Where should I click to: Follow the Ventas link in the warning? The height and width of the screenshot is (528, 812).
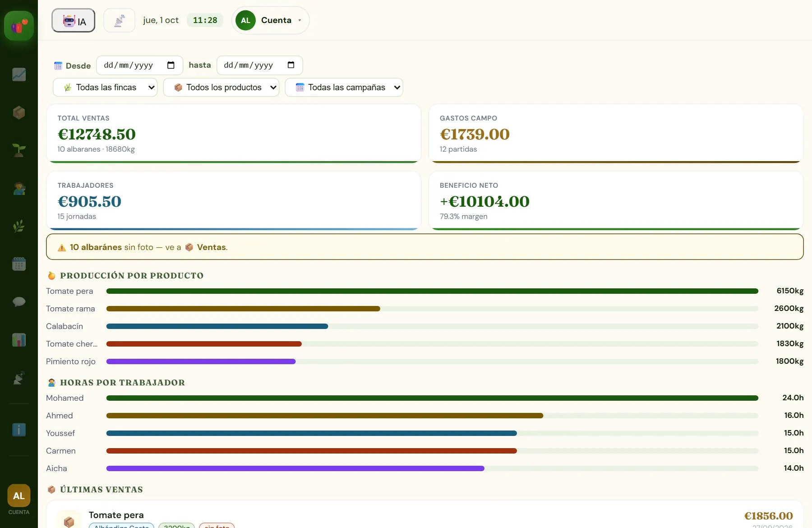[212, 247]
